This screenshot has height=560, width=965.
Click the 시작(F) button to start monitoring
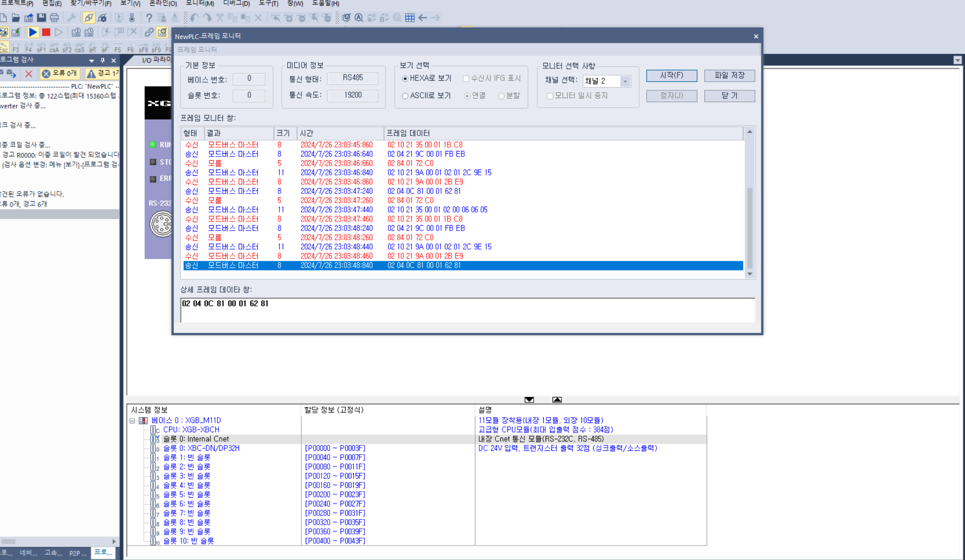click(x=671, y=76)
